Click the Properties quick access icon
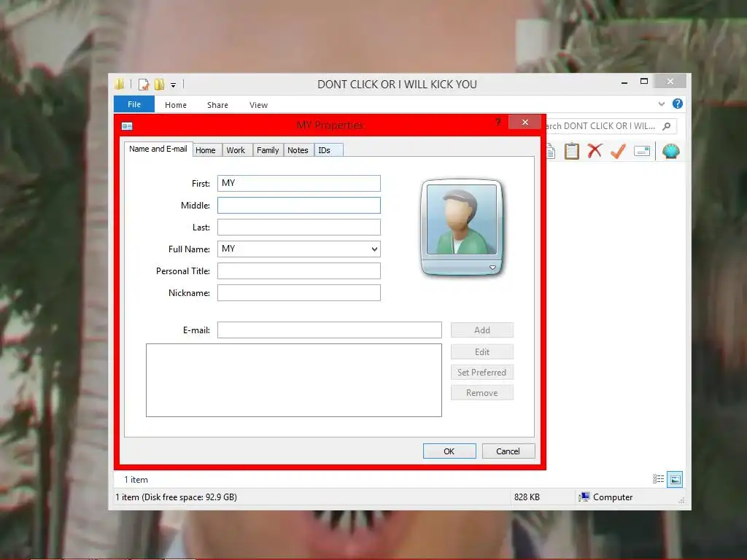Screen dimensions: 747x560 (144, 85)
